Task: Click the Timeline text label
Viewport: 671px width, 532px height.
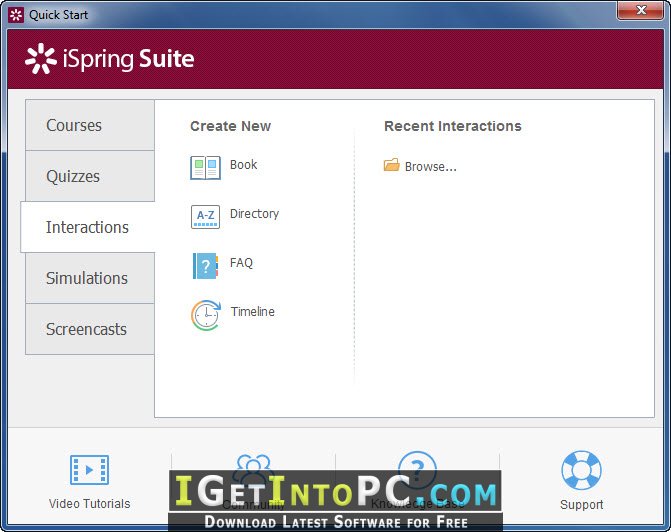Action: [x=252, y=311]
